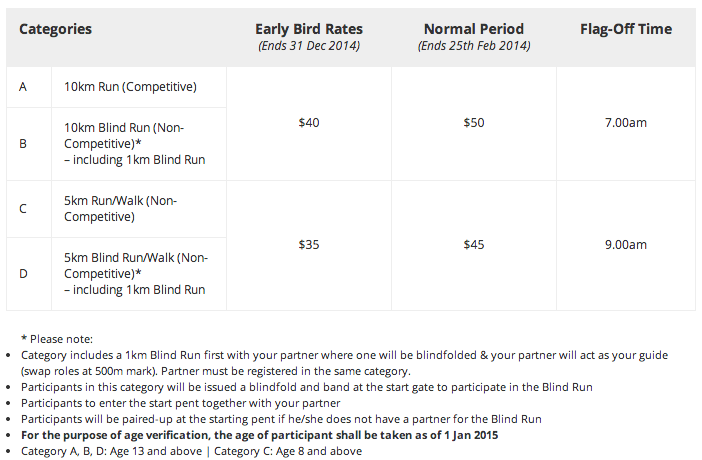This screenshot has height=460, width=702.
Task: Click category letter B cell
Action: click(x=23, y=143)
